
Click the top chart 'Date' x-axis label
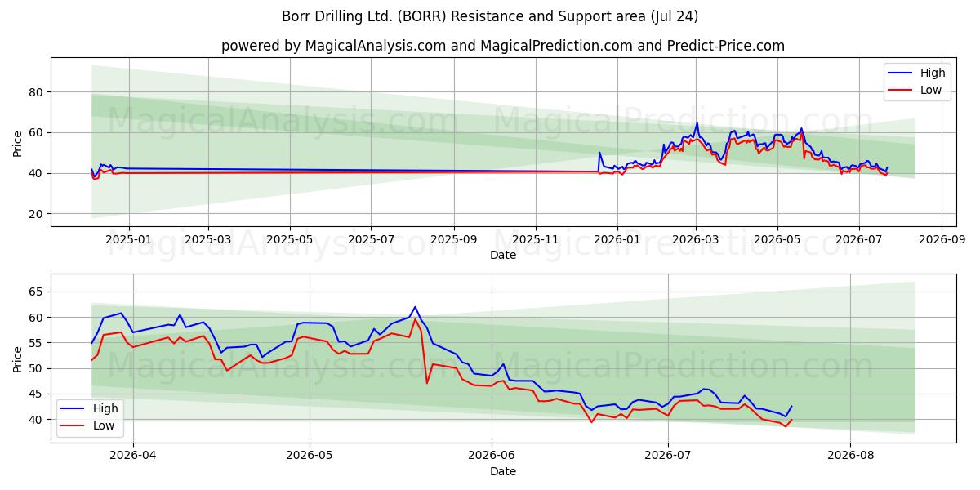coord(502,255)
